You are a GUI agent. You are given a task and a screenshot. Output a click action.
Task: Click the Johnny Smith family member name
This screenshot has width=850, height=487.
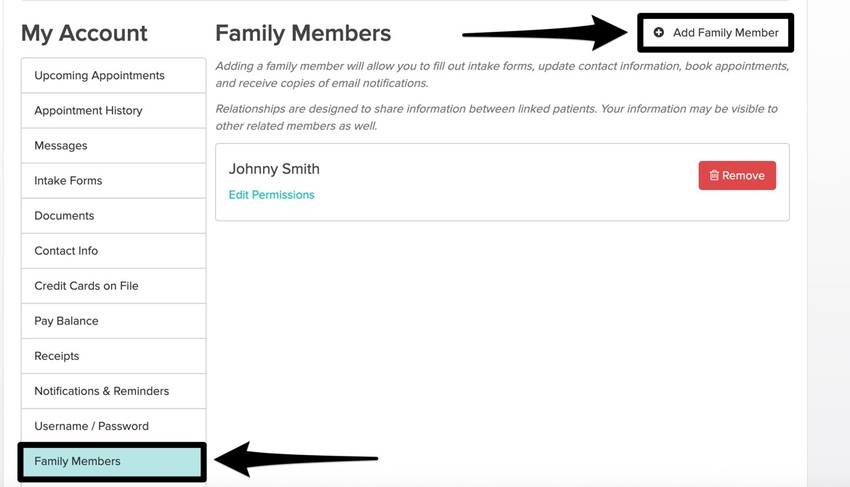[x=274, y=169]
